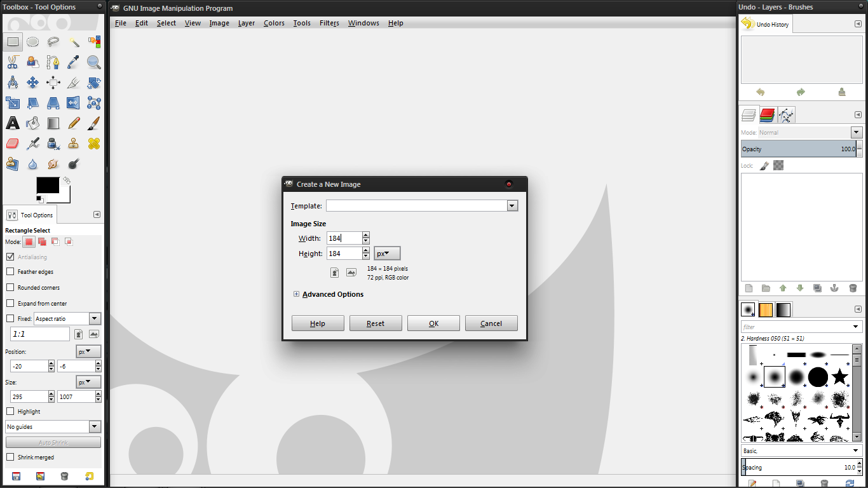The width and height of the screenshot is (868, 488).
Task: Select the Crop tool
Action: point(74,83)
